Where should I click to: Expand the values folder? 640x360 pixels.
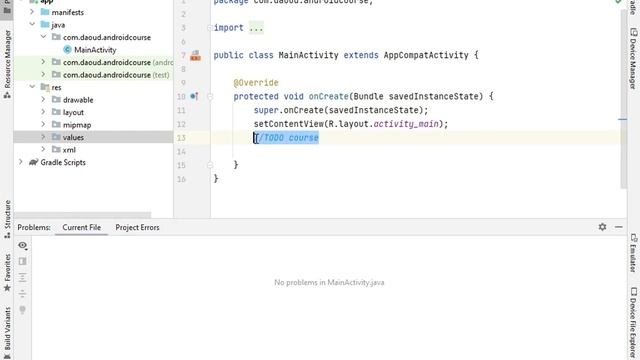point(43,137)
